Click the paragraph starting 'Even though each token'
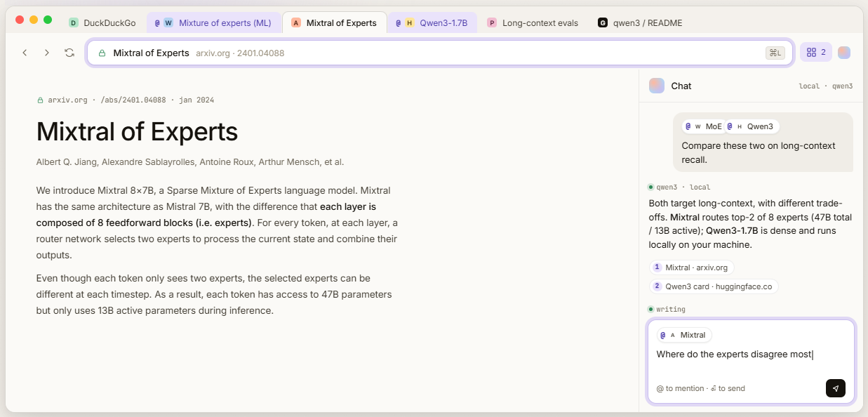This screenshot has width=868, height=417. 214,294
